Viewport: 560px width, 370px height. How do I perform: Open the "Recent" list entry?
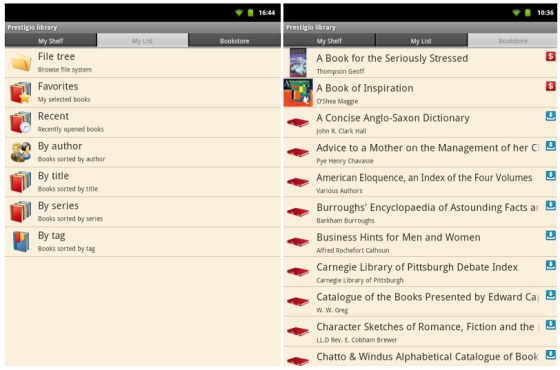coord(143,122)
